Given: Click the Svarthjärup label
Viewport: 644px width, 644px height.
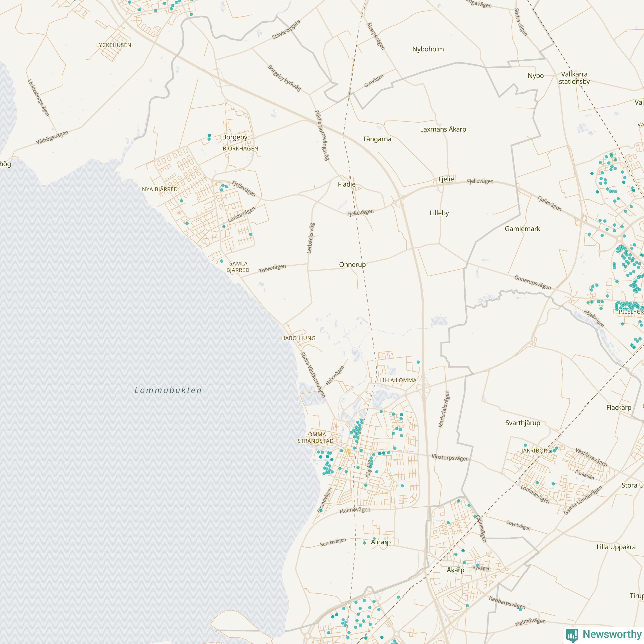Looking at the screenshot, I should (x=523, y=423).
